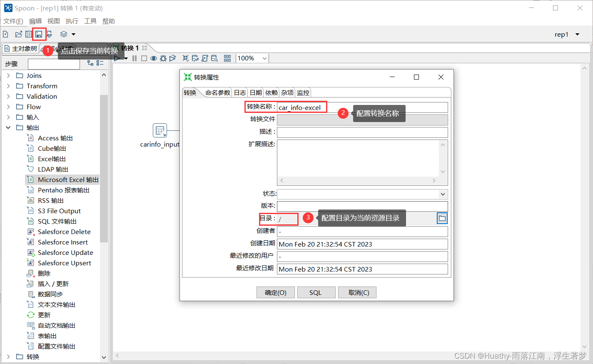This screenshot has height=364, width=593.
Task: Expand the Transform folder
Action: point(8,86)
